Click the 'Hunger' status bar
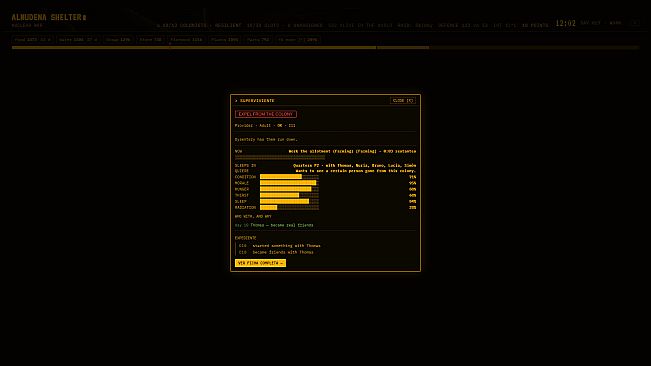 point(289,189)
